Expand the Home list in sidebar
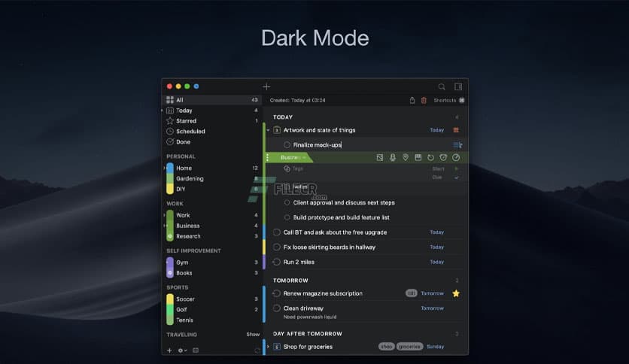This screenshot has width=629, height=364. pos(165,168)
